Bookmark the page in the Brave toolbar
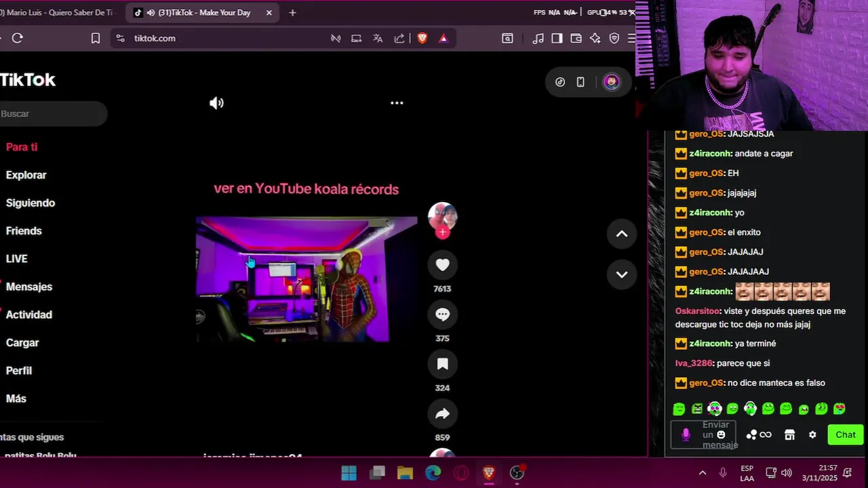This screenshot has height=488, width=868. [96, 39]
